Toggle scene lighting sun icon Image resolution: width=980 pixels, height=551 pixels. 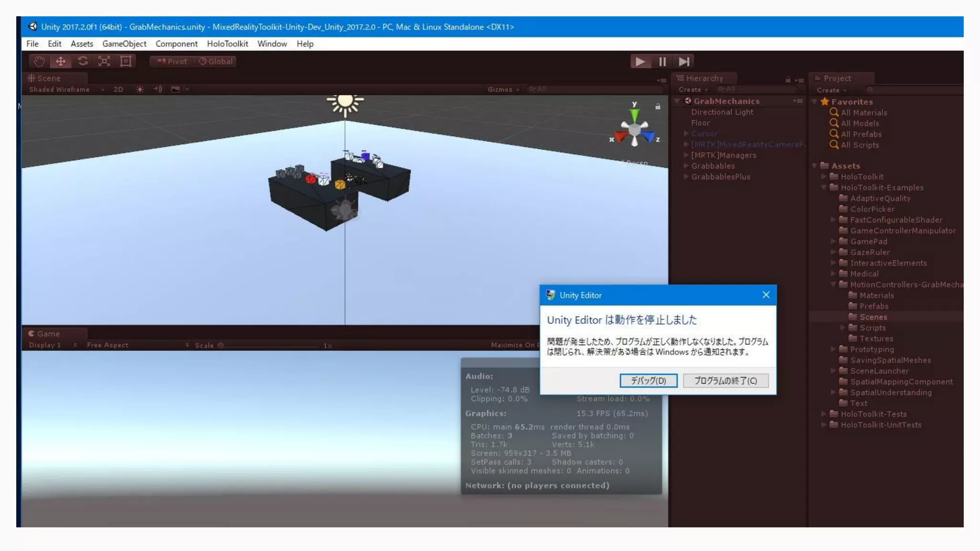point(140,89)
